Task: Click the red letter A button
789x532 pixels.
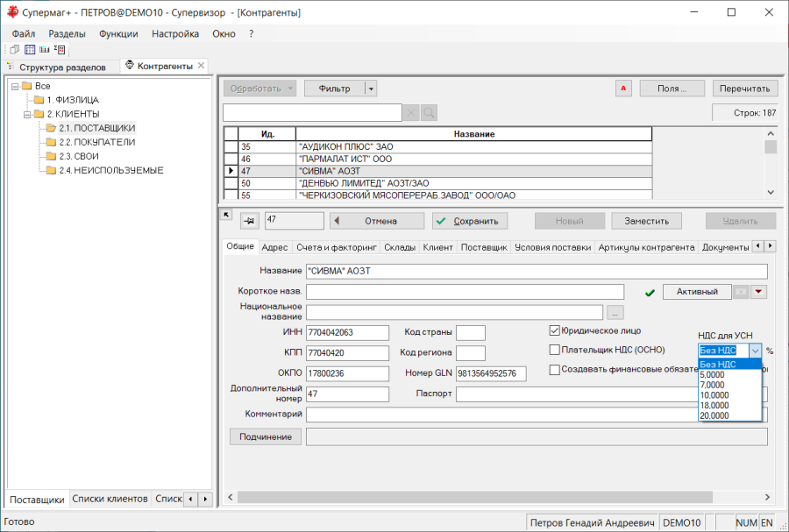Action: pos(623,89)
